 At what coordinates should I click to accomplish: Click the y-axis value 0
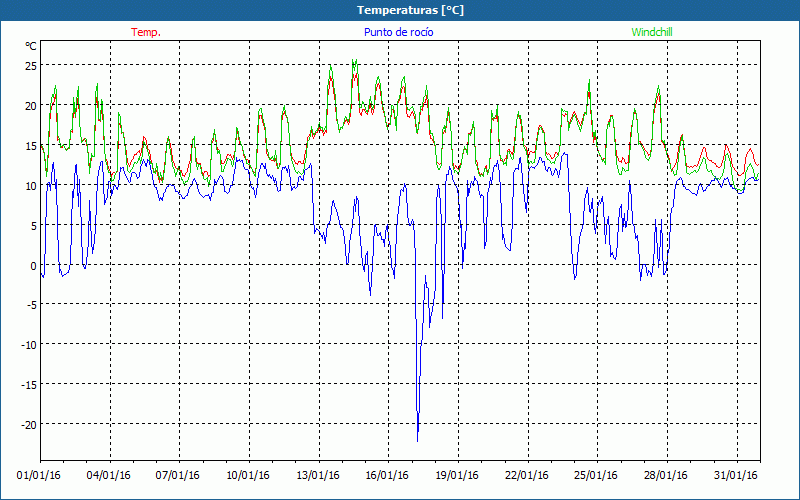[x=34, y=265]
